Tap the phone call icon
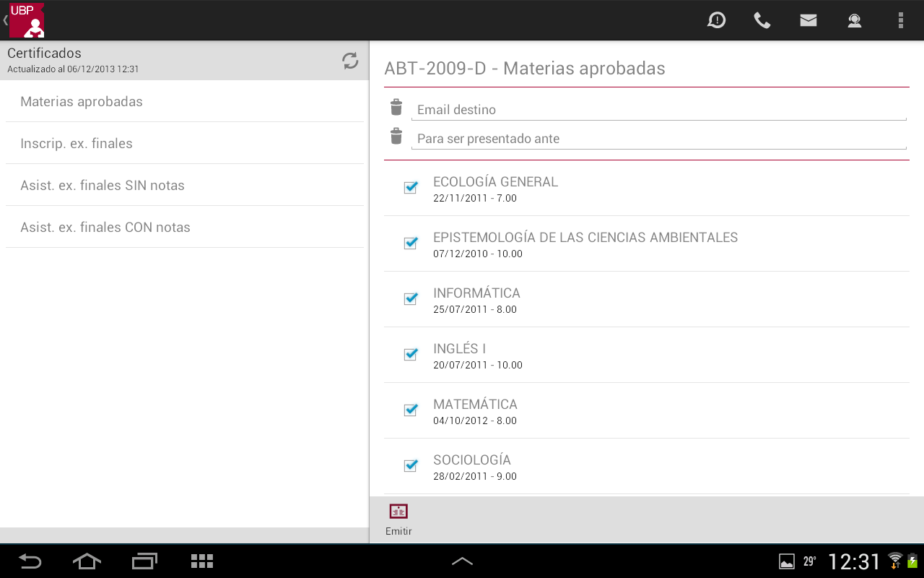924x578 pixels. click(762, 20)
